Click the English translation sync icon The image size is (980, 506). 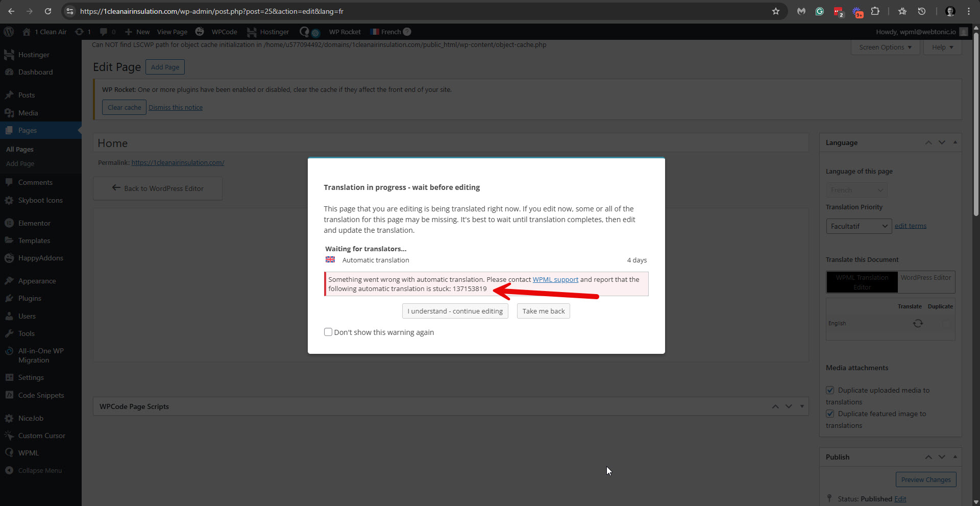point(918,323)
